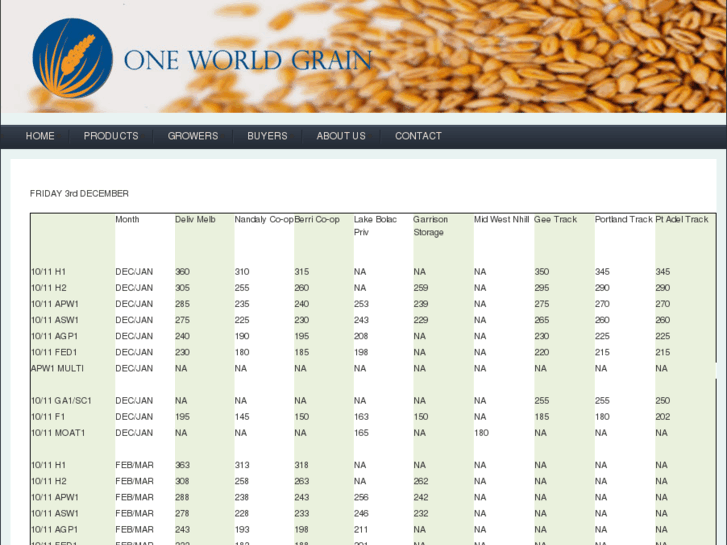727x545 pixels.
Task: Click the Deliv Melb column header
Action: 195,219
